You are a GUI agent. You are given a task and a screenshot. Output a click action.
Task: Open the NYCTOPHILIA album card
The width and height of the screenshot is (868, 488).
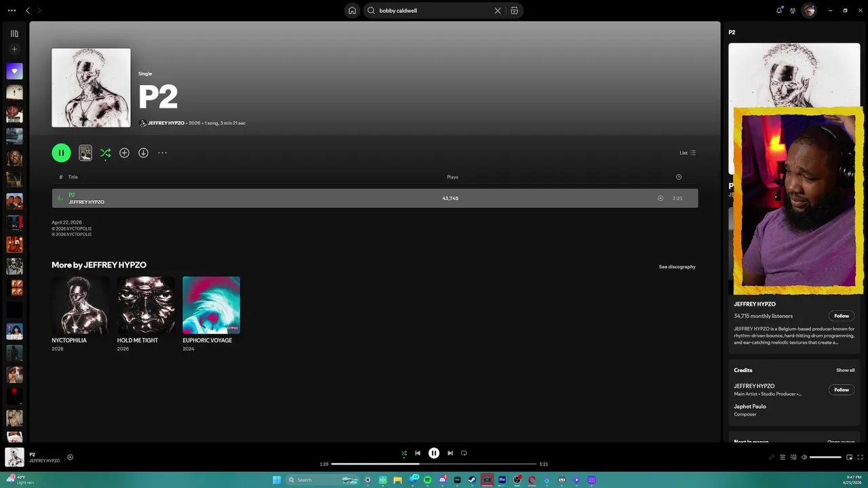(x=80, y=314)
